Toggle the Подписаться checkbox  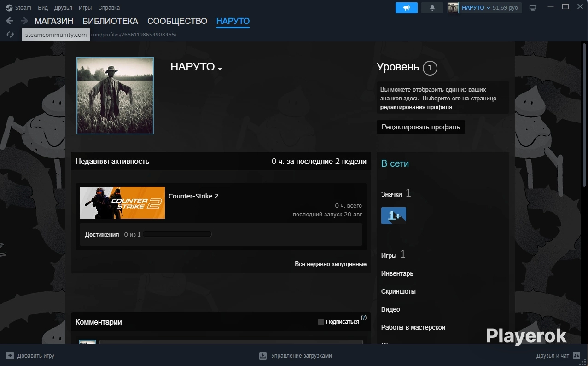point(321,322)
